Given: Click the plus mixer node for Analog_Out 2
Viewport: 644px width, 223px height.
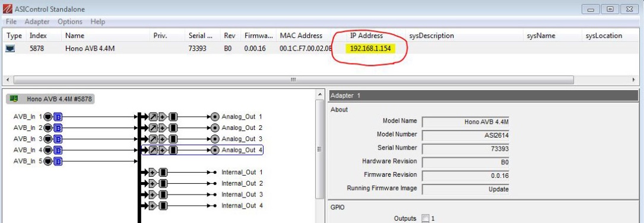Looking at the screenshot, I should click(163, 128).
